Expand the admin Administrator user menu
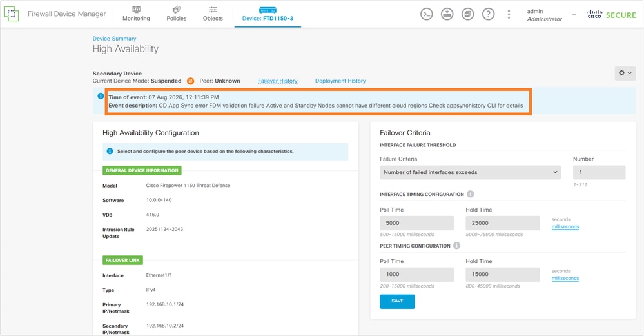 click(x=551, y=15)
